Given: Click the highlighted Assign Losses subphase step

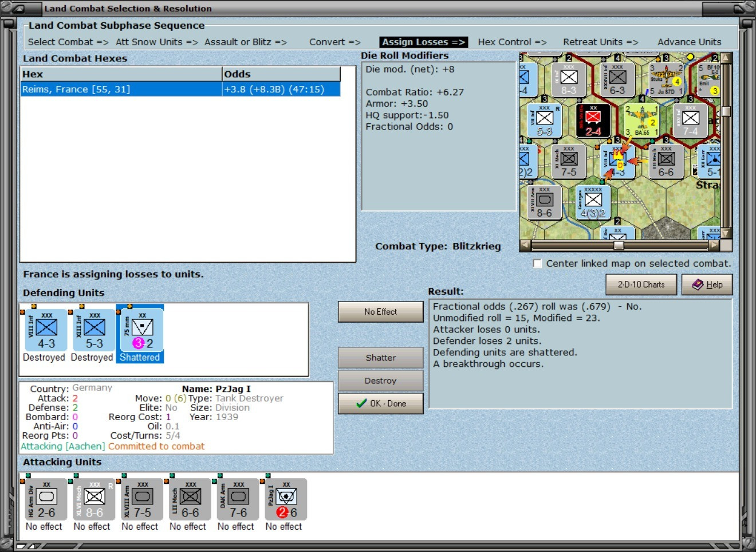Looking at the screenshot, I should click(x=424, y=42).
